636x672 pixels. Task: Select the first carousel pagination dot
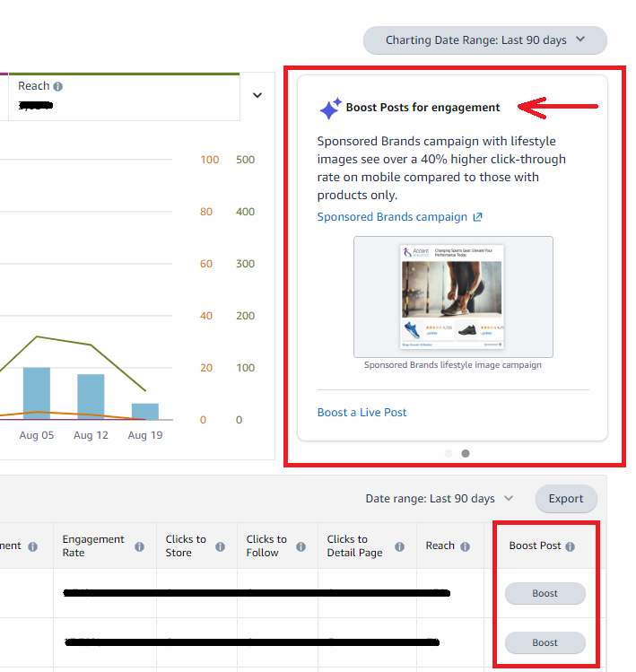(x=449, y=453)
